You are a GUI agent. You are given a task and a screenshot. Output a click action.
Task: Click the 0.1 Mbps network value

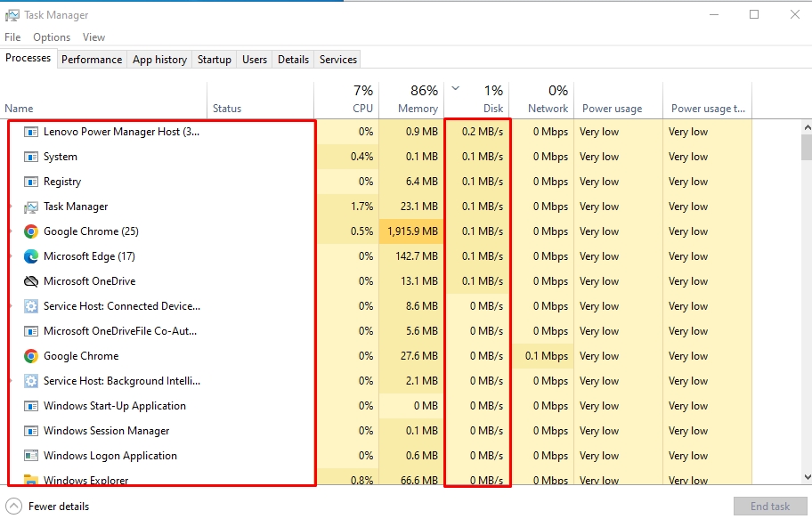[547, 356]
